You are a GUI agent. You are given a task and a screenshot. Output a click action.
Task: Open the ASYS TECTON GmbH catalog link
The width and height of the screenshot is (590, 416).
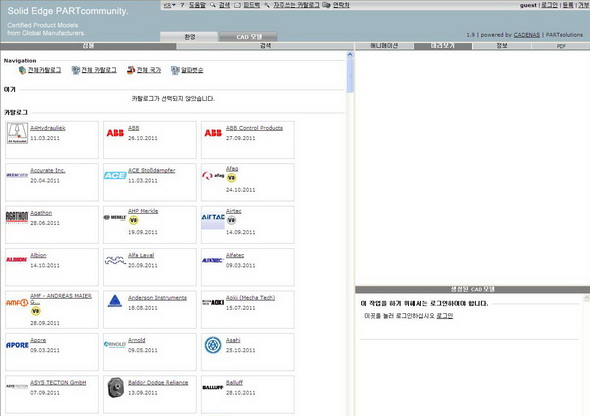tap(58, 383)
